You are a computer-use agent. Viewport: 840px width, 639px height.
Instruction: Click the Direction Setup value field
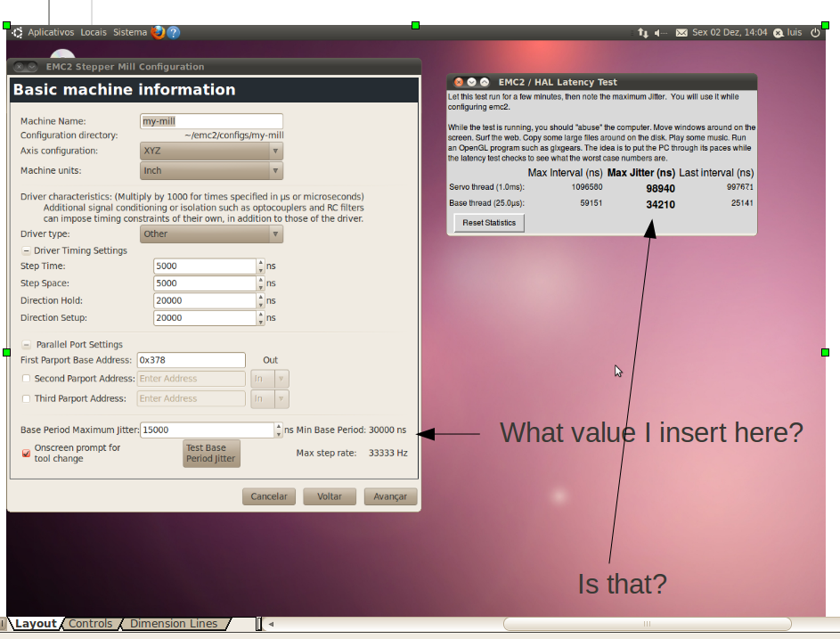tap(205, 318)
